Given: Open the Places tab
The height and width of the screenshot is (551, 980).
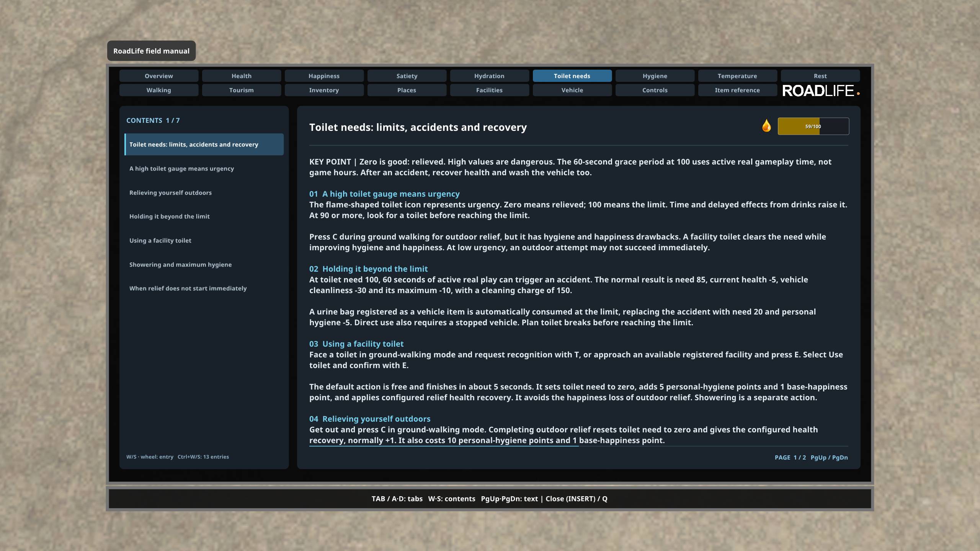Looking at the screenshot, I should pos(407,90).
